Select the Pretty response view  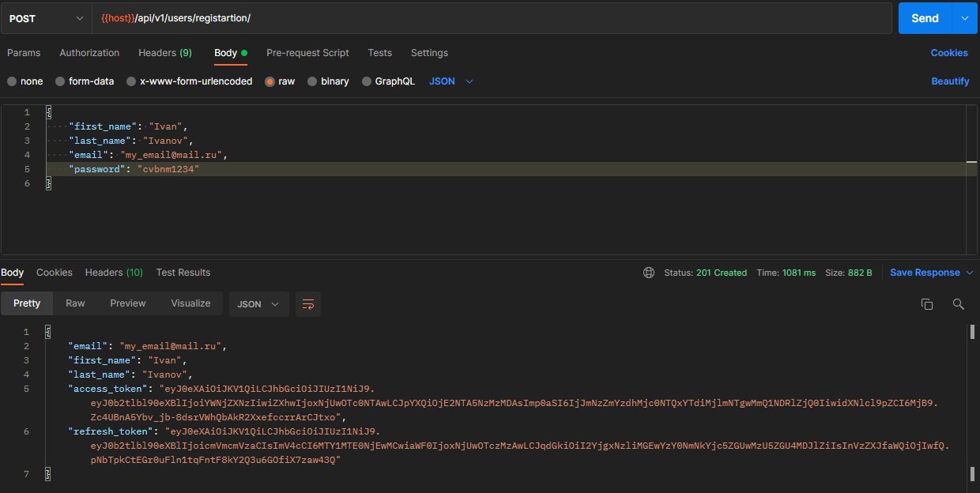27,303
